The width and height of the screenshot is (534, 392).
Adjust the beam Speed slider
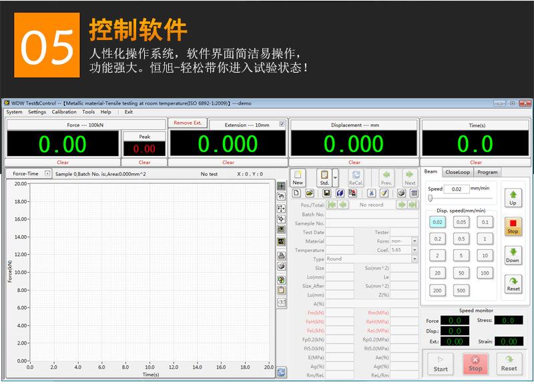461,198
